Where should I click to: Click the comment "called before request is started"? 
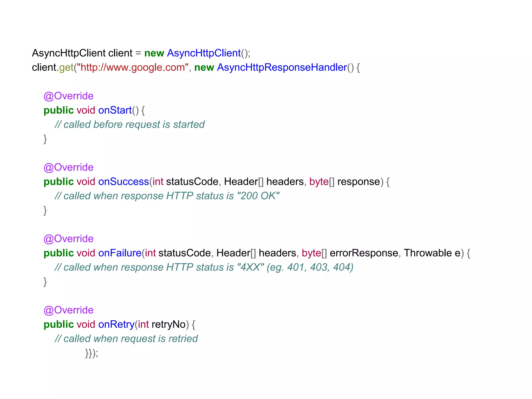pyautogui.click(x=130, y=125)
